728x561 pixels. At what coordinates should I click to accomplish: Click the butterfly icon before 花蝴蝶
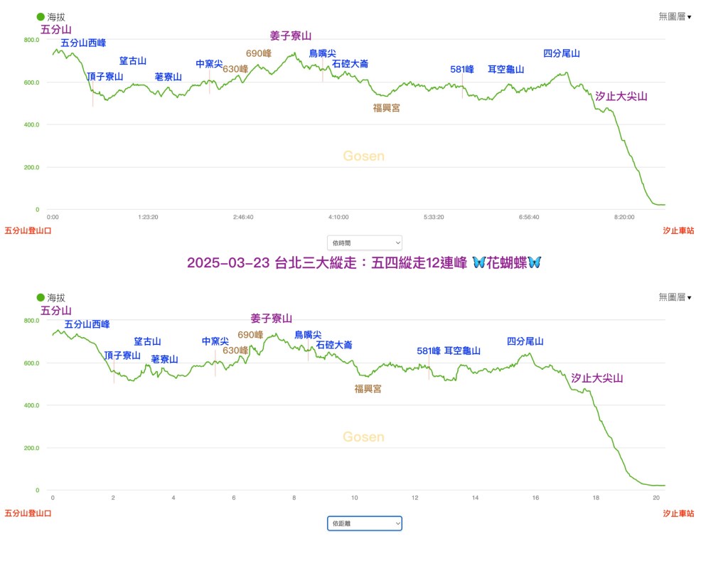click(x=480, y=262)
